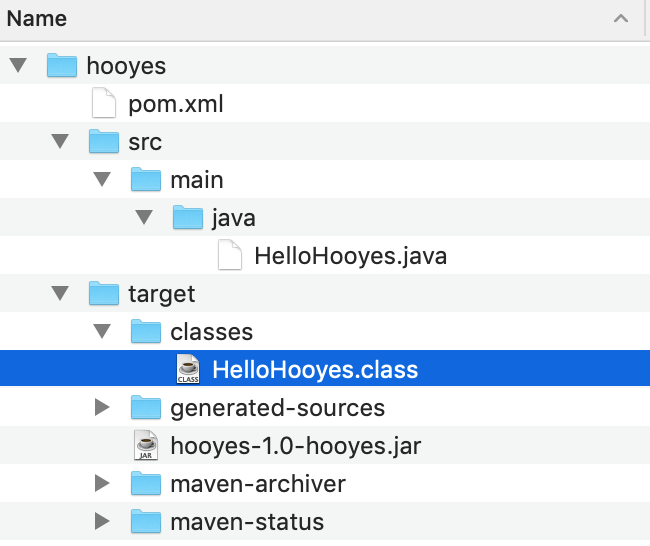This screenshot has width=650, height=546.
Task: Collapse the java folder disclosure triangle
Action: 143,219
